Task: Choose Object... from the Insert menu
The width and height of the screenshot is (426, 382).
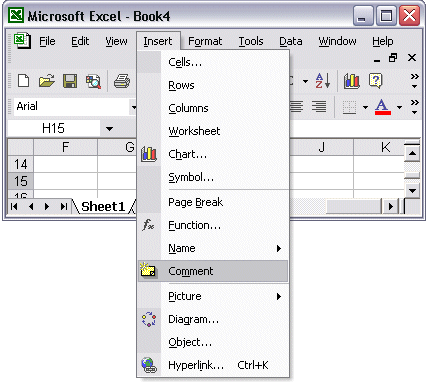Action: click(x=213, y=342)
